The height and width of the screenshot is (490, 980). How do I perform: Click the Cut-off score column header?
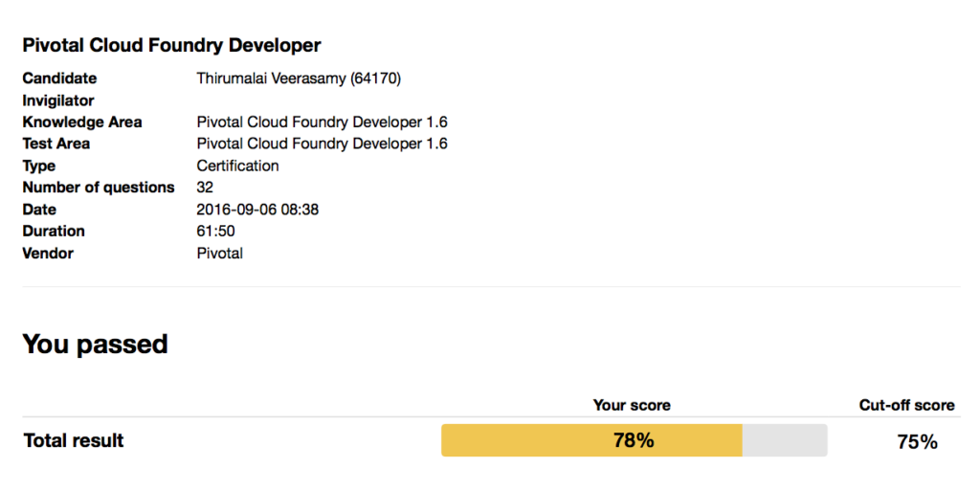point(907,405)
